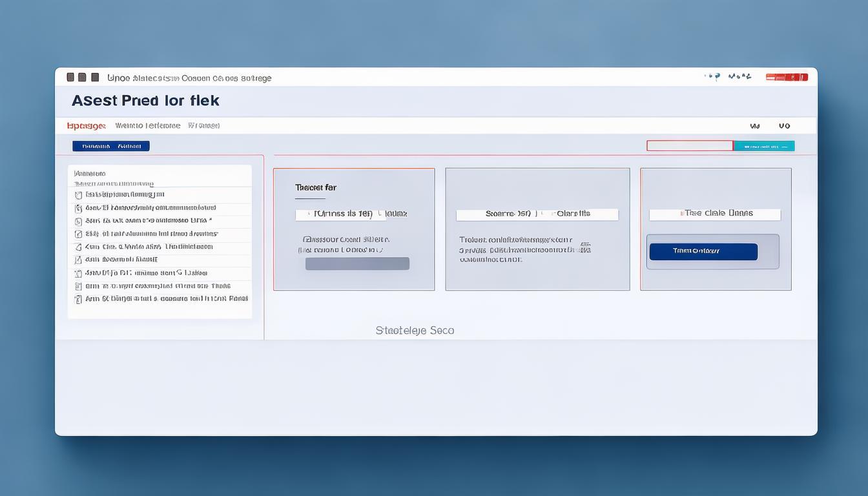The width and height of the screenshot is (868, 496).
Task: Click the grey button in the "Theicret far" card
Action: [357, 263]
